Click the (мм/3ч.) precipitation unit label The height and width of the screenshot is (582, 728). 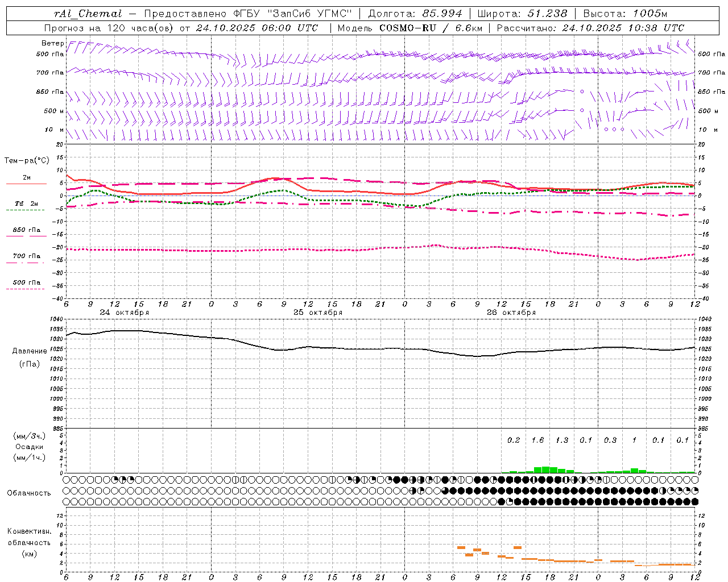[x=30, y=436]
